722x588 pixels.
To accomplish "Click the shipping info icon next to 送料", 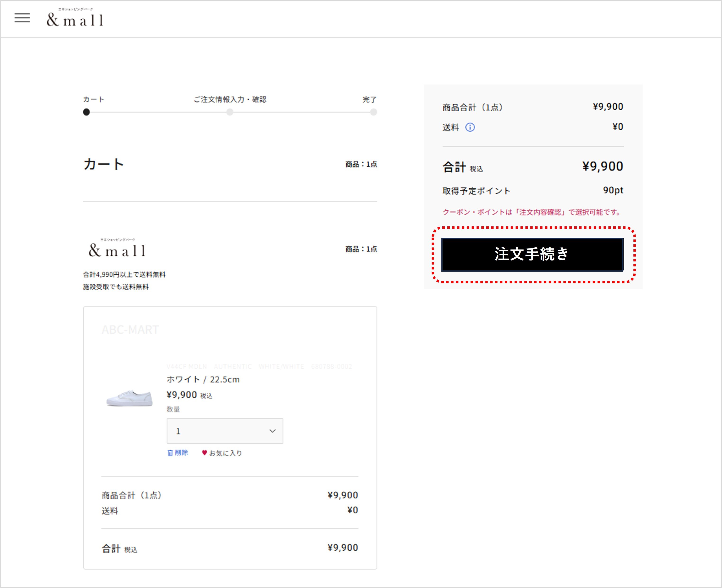I will (x=470, y=127).
